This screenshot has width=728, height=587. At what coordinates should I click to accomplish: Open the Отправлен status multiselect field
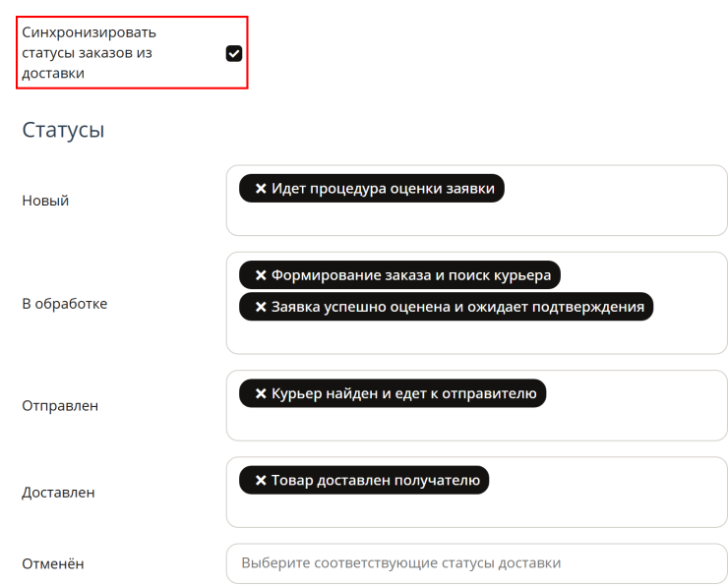(x=476, y=405)
